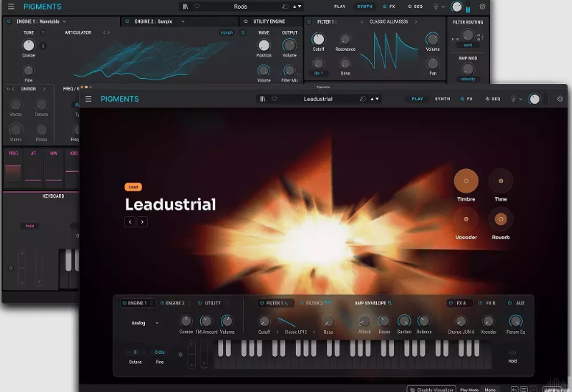This screenshot has width=572, height=392.
Task: Click the Fine 0 cts value field
Action: [x=160, y=352]
